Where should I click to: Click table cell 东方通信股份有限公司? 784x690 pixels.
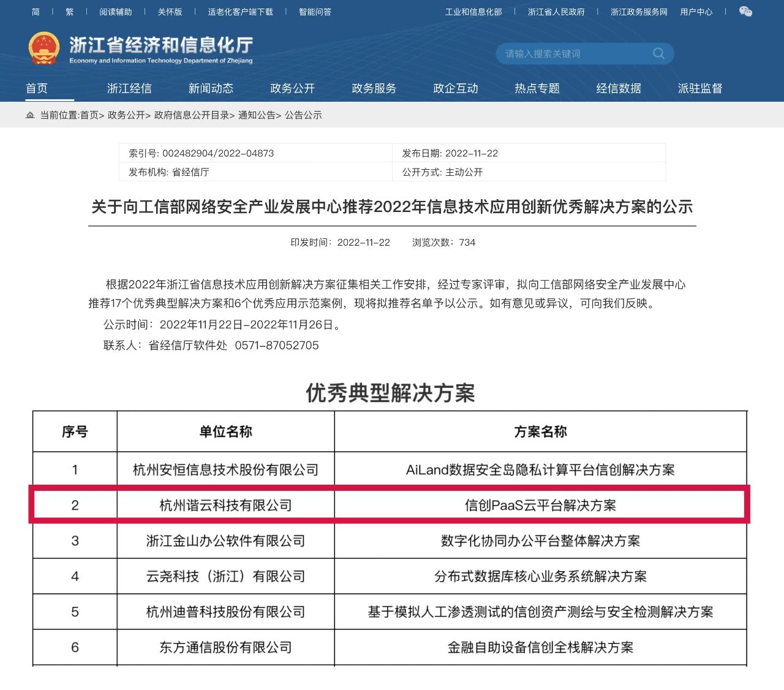(x=226, y=648)
